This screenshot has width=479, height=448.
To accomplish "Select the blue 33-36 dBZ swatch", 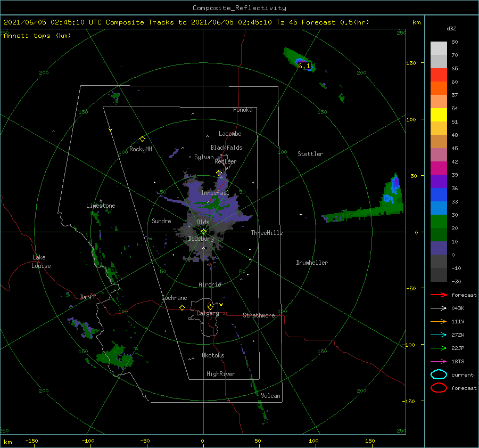I will click(x=439, y=195).
